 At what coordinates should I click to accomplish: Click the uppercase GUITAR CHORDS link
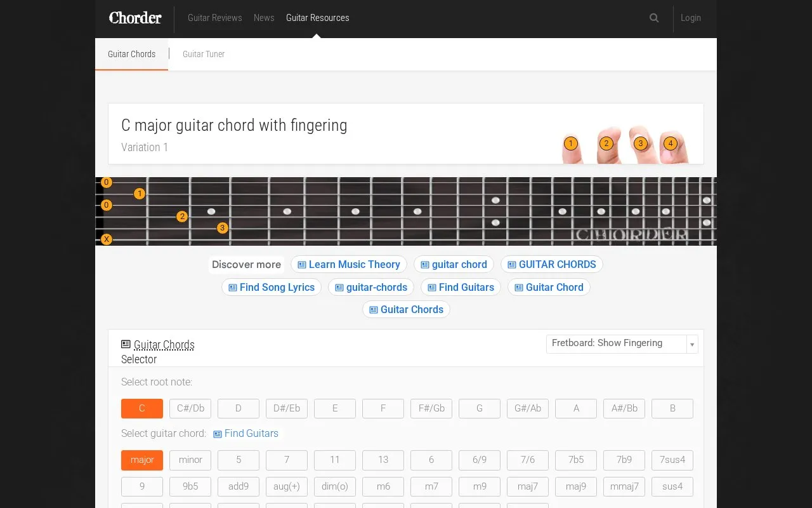[x=552, y=264]
